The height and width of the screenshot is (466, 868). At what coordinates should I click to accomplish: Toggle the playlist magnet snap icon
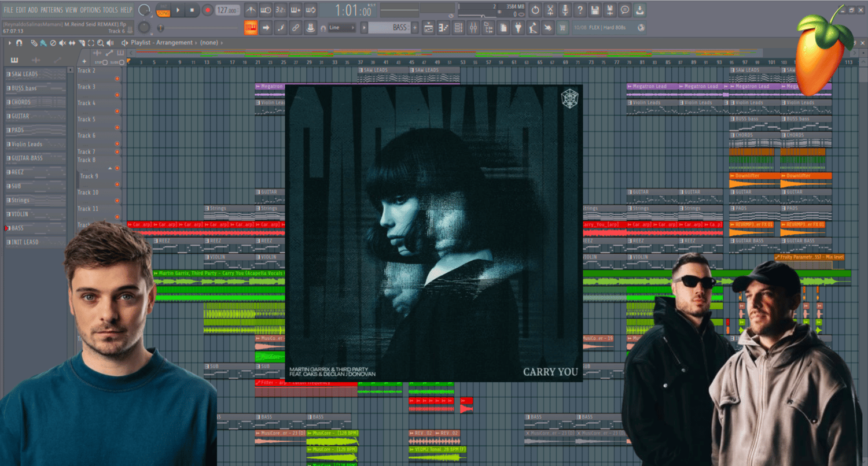pyautogui.click(x=19, y=43)
